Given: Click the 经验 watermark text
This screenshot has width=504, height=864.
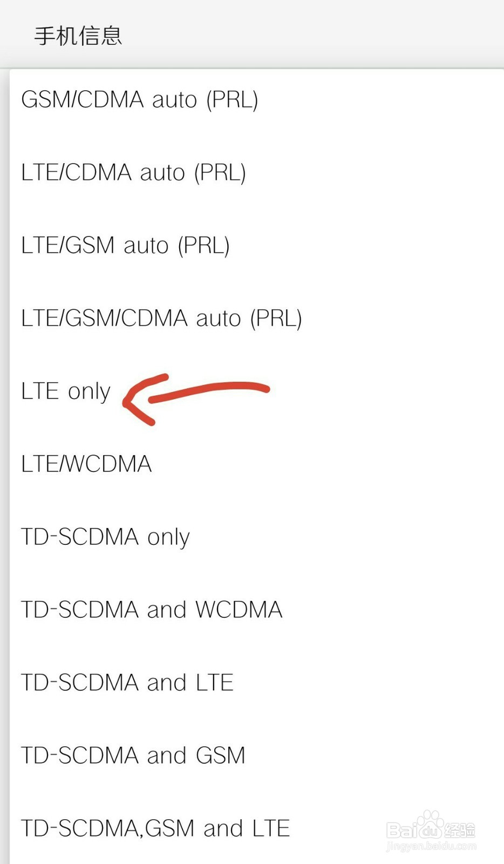Looking at the screenshot, I should coord(460,829).
